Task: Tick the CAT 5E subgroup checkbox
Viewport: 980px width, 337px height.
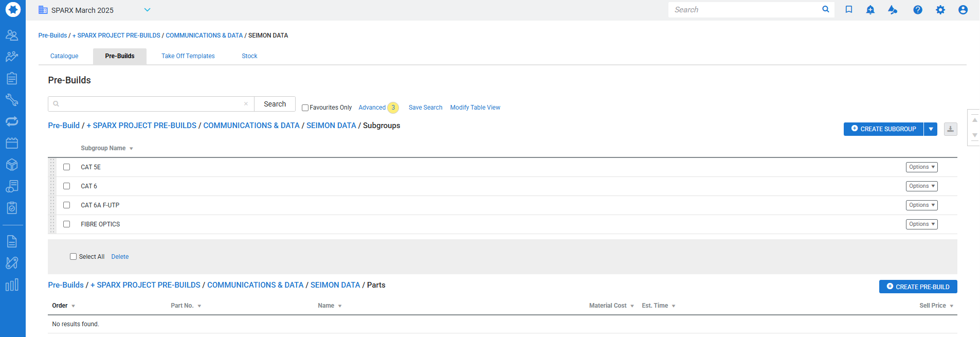Action: [67, 167]
